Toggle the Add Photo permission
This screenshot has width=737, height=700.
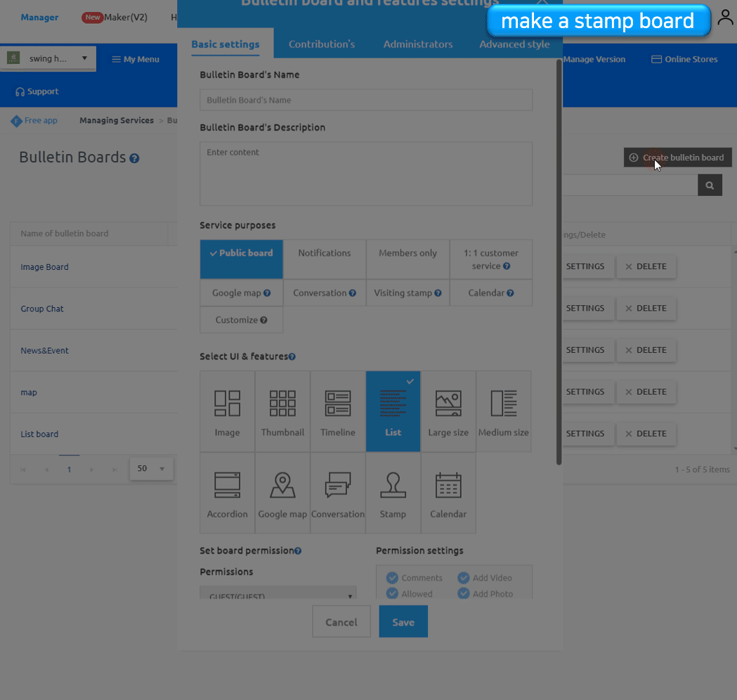(x=464, y=594)
